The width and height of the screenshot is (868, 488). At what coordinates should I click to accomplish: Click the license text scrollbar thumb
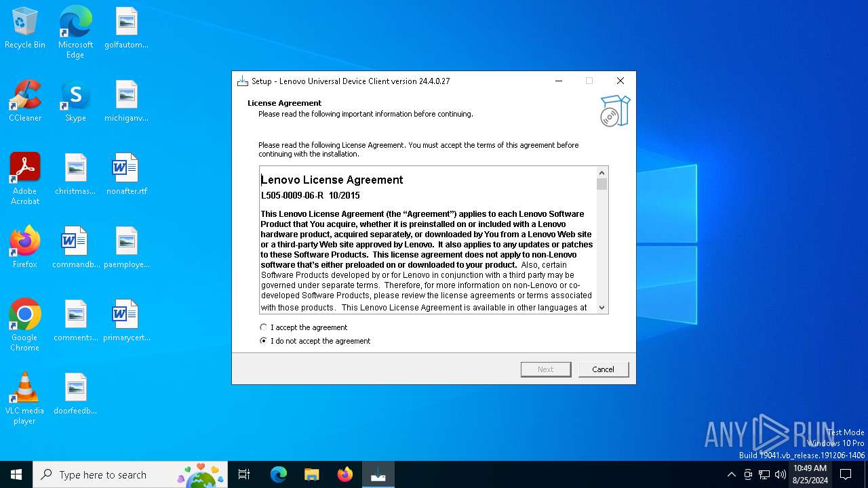coord(601,184)
